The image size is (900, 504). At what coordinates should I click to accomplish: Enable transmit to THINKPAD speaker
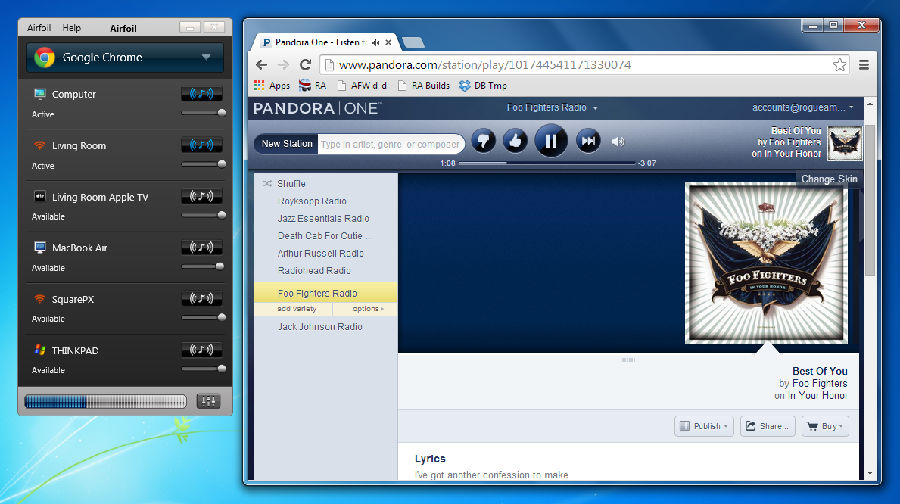[201, 350]
